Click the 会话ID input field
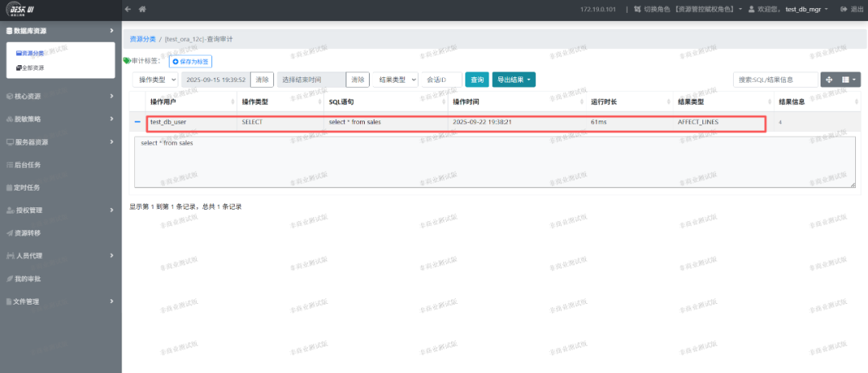The width and height of the screenshot is (868, 373). click(x=441, y=80)
